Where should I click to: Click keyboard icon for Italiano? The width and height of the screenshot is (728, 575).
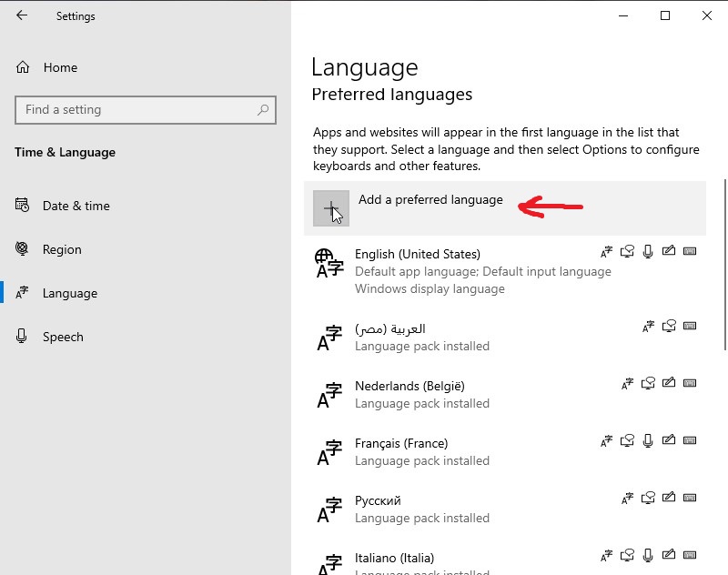[690, 555]
